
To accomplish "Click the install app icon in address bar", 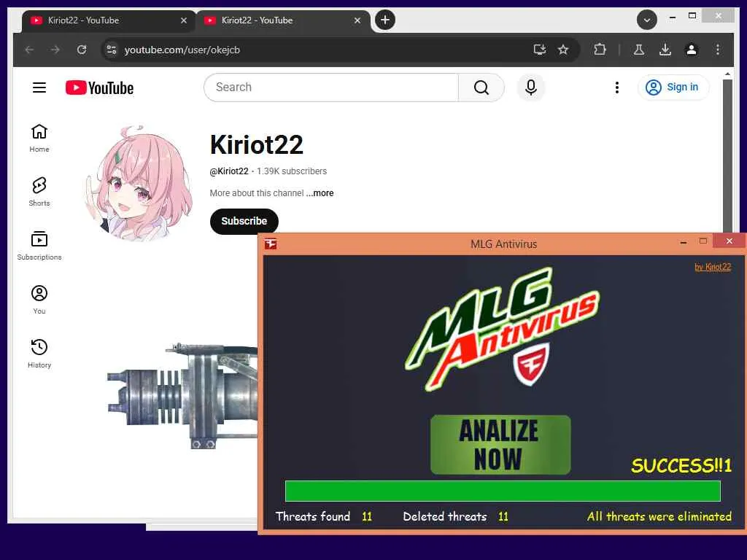I will [539, 50].
